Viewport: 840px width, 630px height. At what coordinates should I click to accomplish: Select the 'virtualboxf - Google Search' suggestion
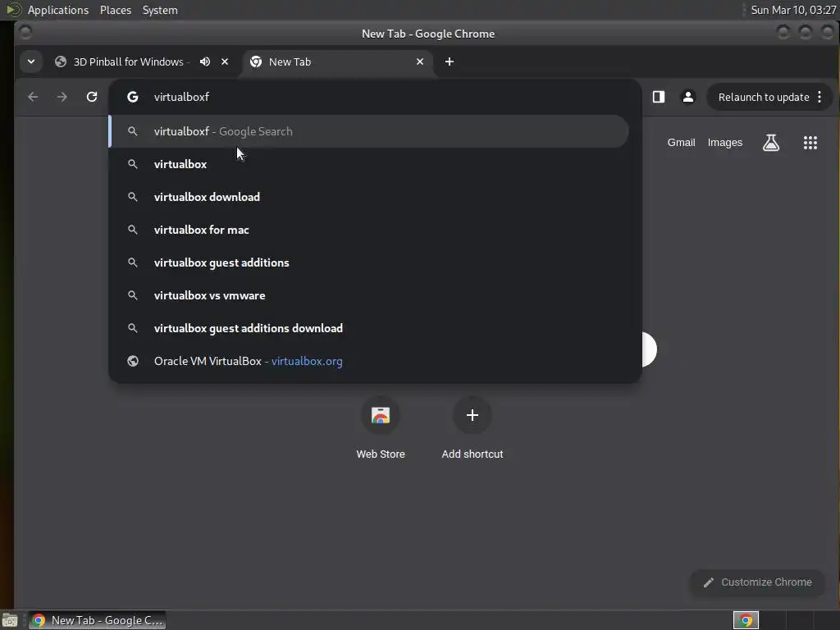click(368, 131)
